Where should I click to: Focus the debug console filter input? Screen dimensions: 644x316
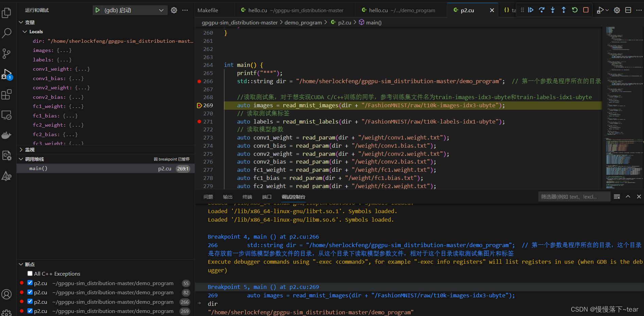pos(574,197)
